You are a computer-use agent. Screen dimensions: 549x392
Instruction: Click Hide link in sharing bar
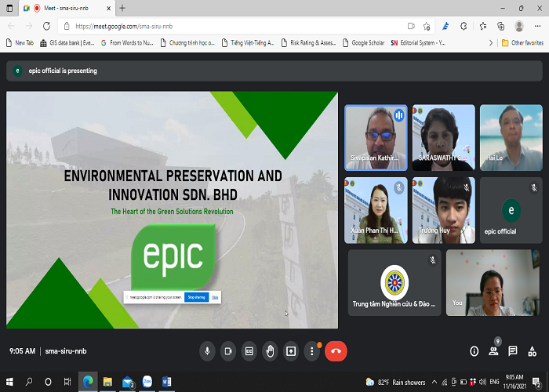[x=215, y=297]
